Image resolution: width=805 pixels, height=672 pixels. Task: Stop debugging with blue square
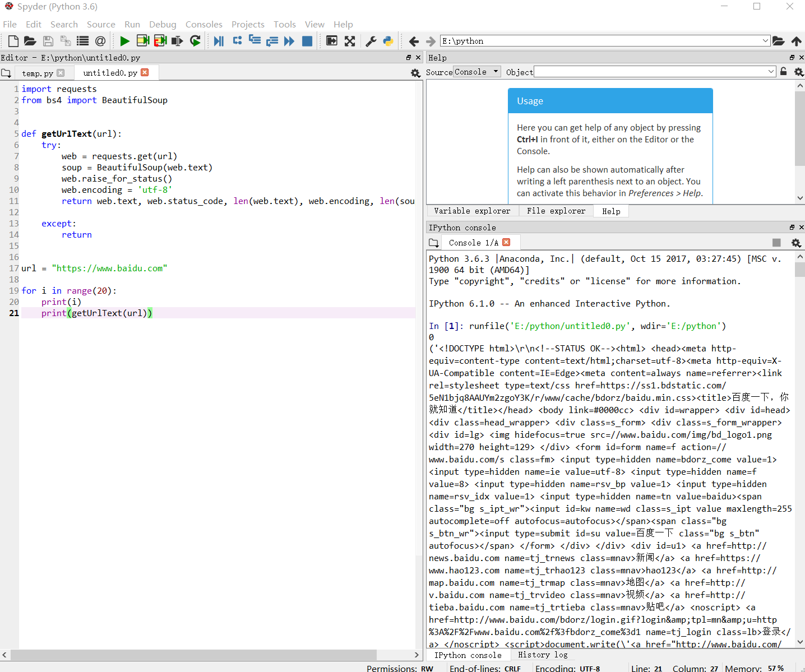(x=307, y=41)
